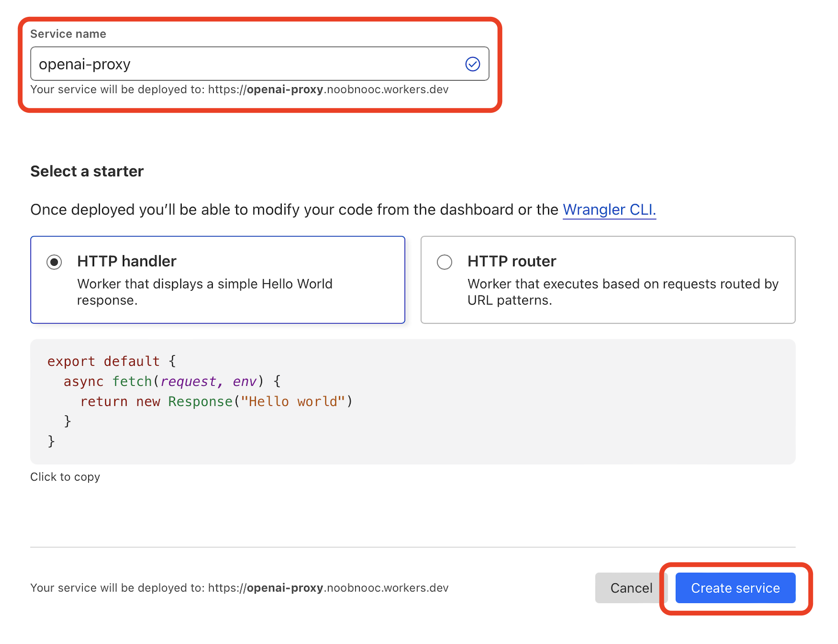Click the Create service button

point(735,588)
